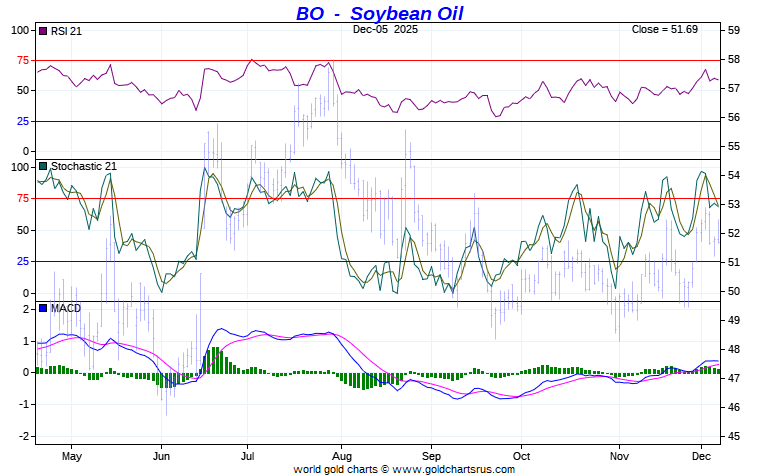Click the purple RSI 21 legend swatch
Viewport: 760px width, 475px height.
tap(43, 31)
